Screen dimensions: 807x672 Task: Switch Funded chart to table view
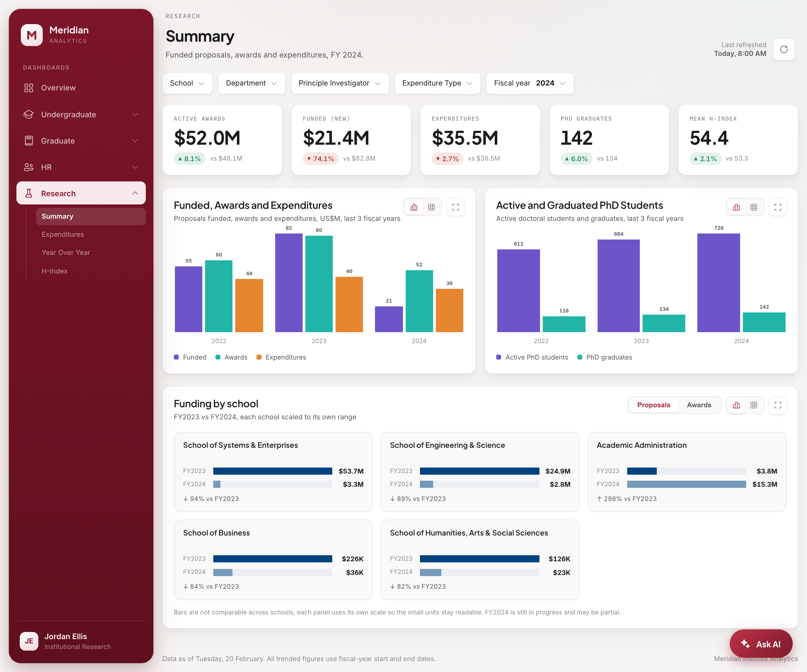(x=431, y=207)
